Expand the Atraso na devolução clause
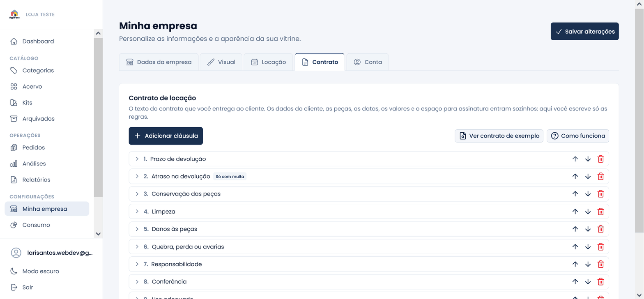The height and width of the screenshot is (299, 644). point(137,176)
